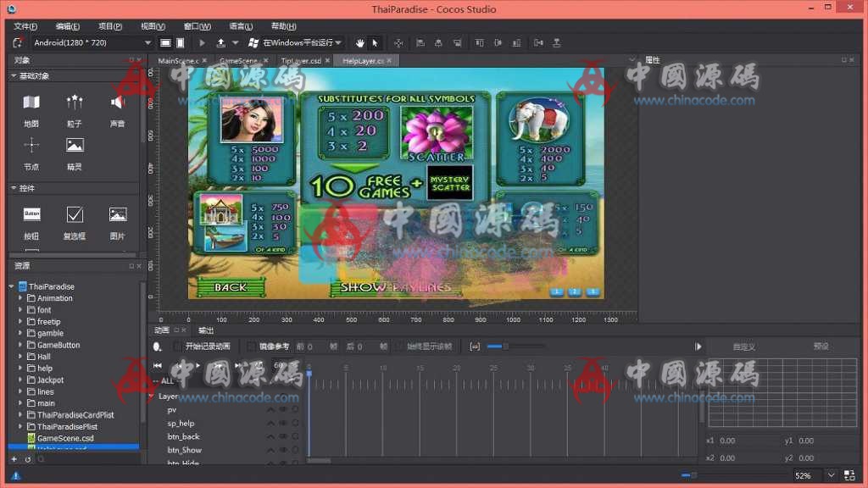868x488 pixels.
Task: Collapse the ThaiParadise project root
Action: [x=11, y=286]
